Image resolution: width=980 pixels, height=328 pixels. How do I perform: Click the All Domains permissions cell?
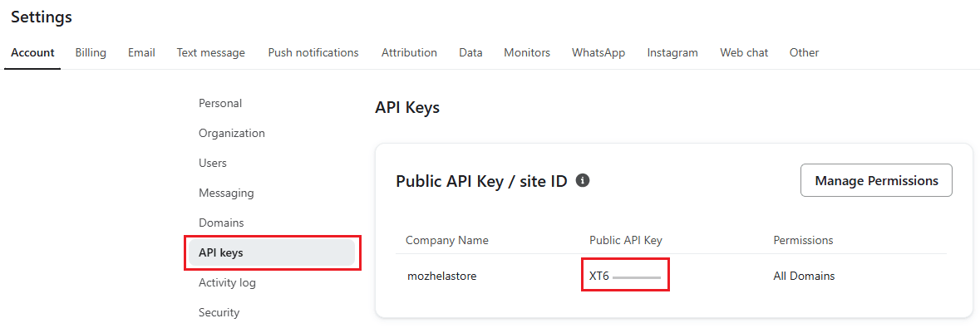tap(804, 276)
